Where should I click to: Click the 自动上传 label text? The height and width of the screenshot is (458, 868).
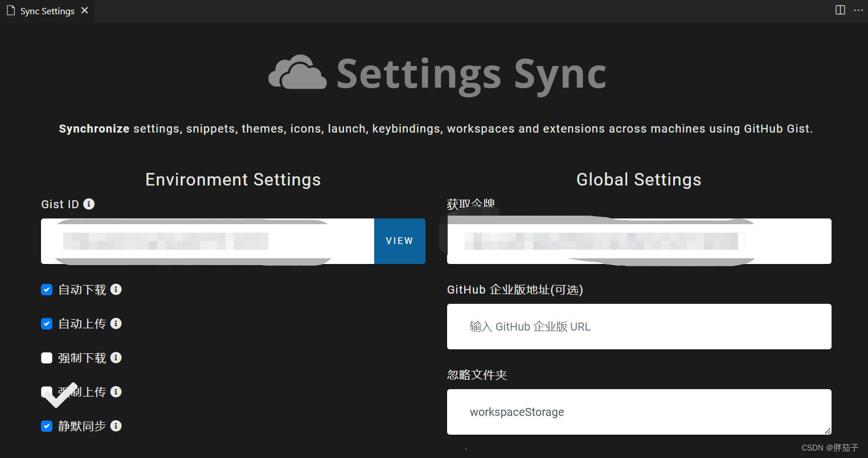click(82, 324)
